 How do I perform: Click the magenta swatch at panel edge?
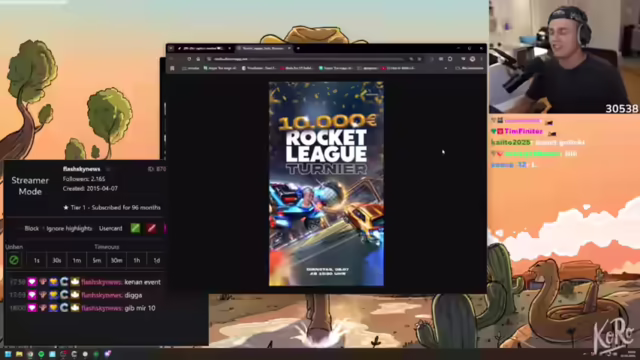[x=165, y=228]
